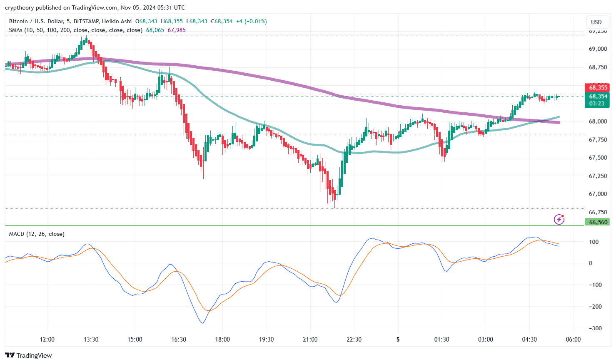Click the SMA value 67,985 in legend
This screenshot has height=364, width=616.
pyautogui.click(x=177, y=30)
